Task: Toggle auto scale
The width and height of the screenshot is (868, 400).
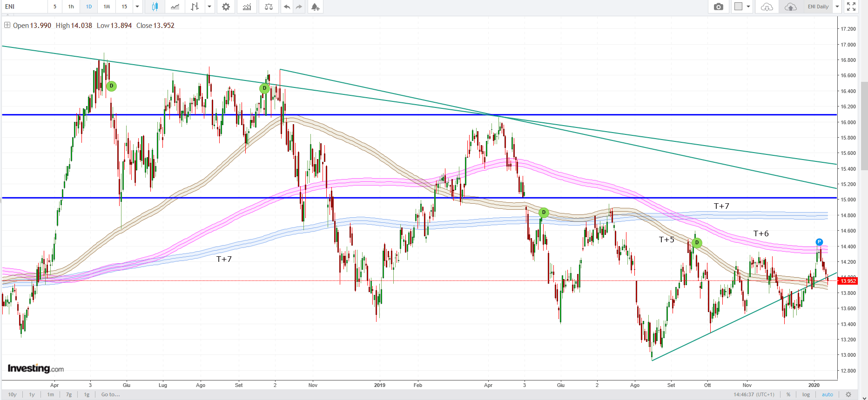Action: [828, 394]
